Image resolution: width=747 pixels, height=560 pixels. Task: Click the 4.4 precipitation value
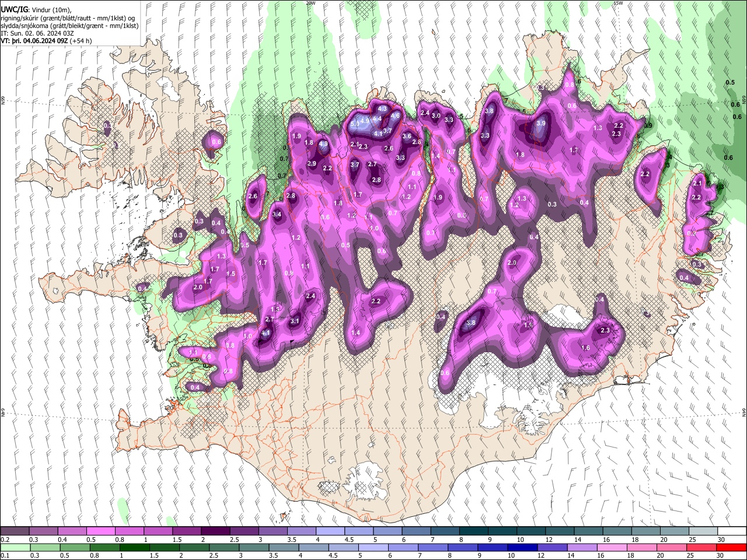[378, 119]
